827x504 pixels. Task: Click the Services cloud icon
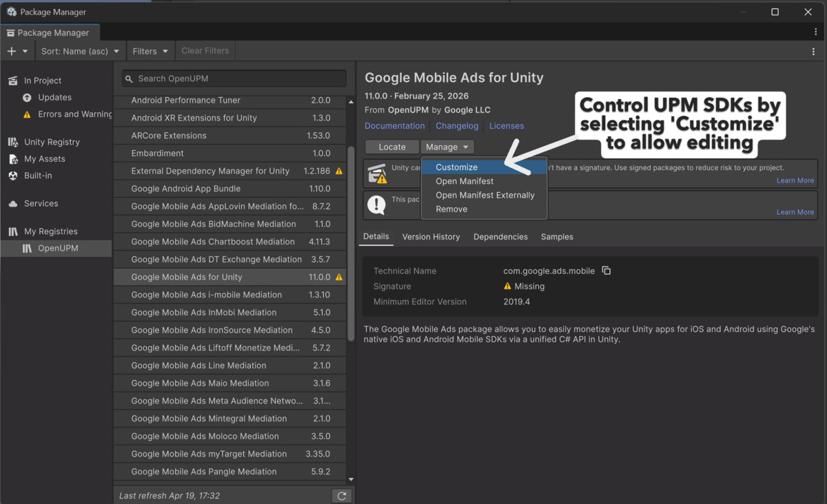pyautogui.click(x=13, y=204)
